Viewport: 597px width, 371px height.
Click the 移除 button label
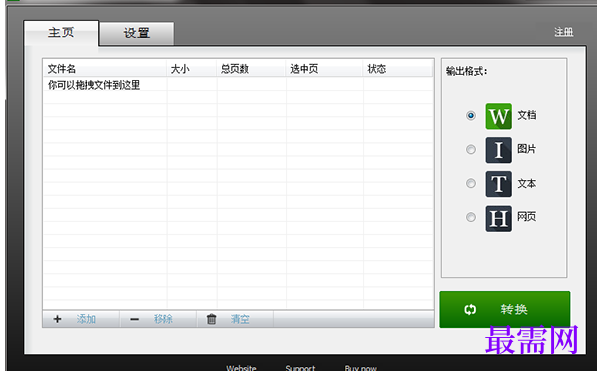click(163, 319)
